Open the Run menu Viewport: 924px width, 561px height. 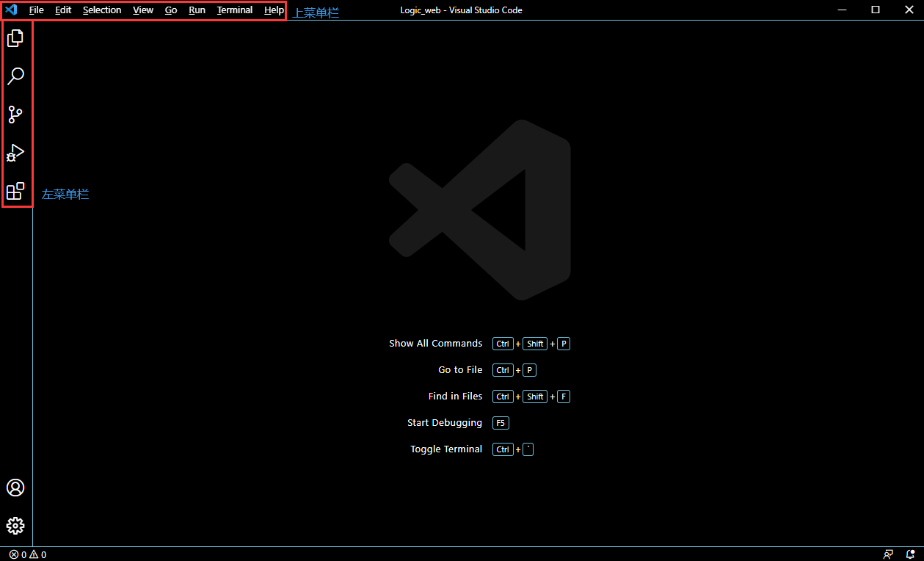tap(197, 10)
